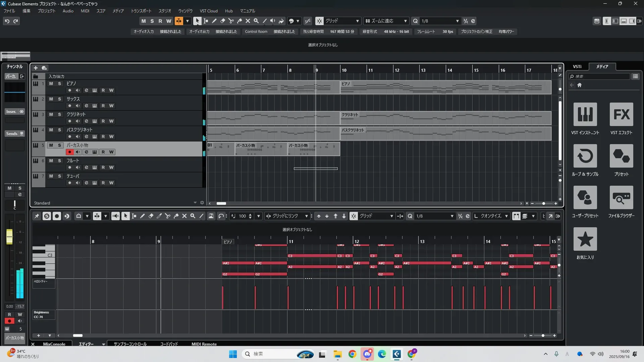Screen dimensions: 644x362
Task: Solo the サックス track
Action: click(59, 99)
